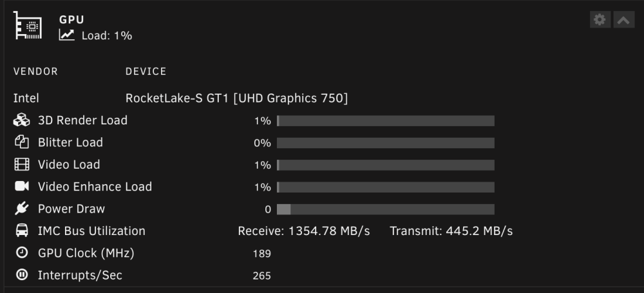The width and height of the screenshot is (644, 293).
Task: Click the 3D Render Load progress bar
Action: click(386, 121)
